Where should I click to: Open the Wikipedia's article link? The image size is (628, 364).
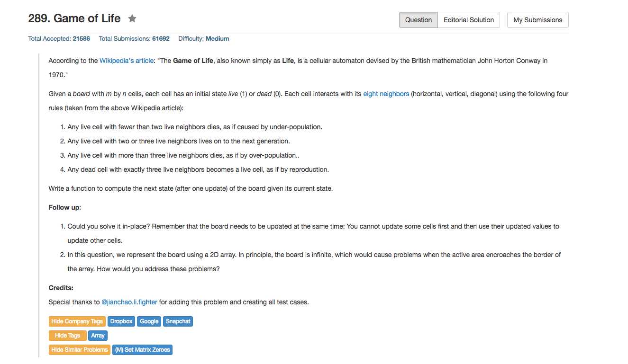pyautogui.click(x=127, y=61)
